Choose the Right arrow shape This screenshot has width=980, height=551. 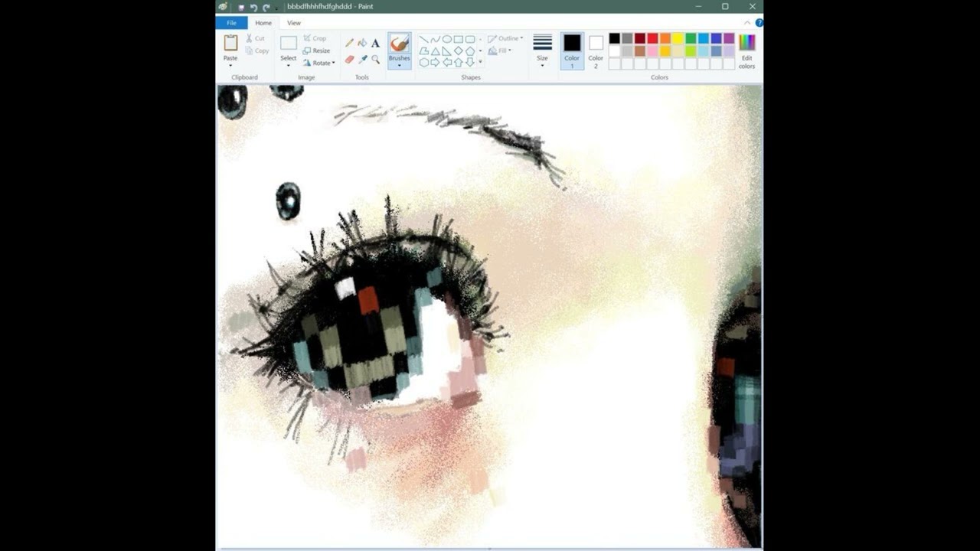click(435, 63)
